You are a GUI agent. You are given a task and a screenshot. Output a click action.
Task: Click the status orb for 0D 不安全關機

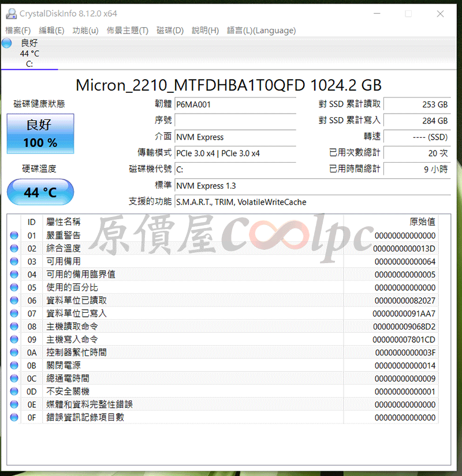14,391
